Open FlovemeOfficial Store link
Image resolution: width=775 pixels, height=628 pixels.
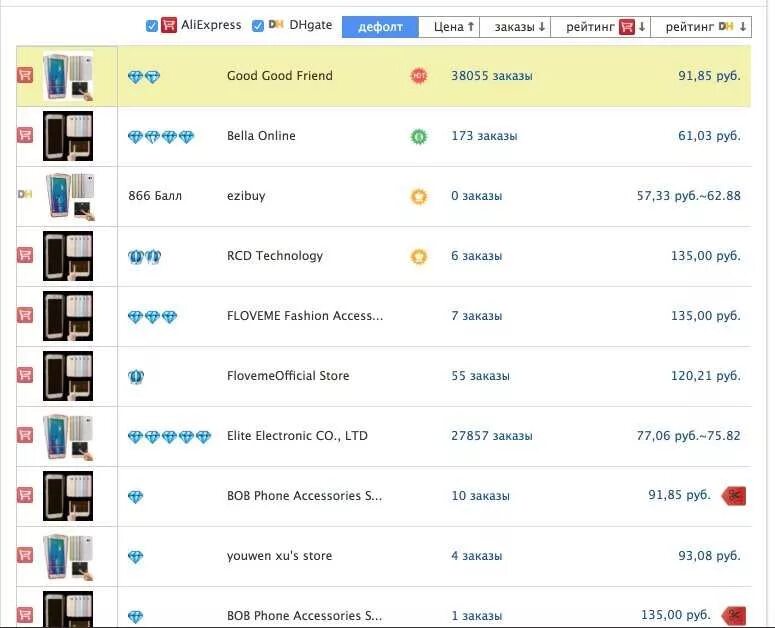click(x=288, y=376)
